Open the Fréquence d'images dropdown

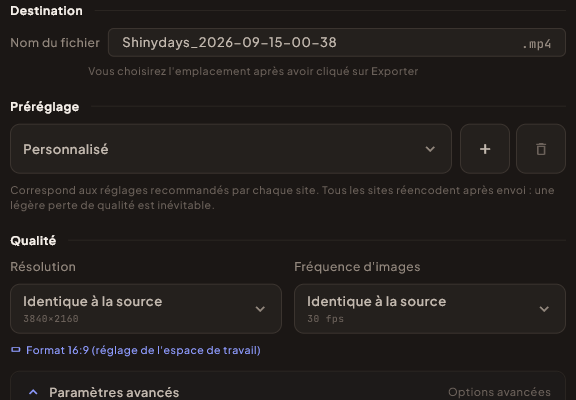pos(430,309)
